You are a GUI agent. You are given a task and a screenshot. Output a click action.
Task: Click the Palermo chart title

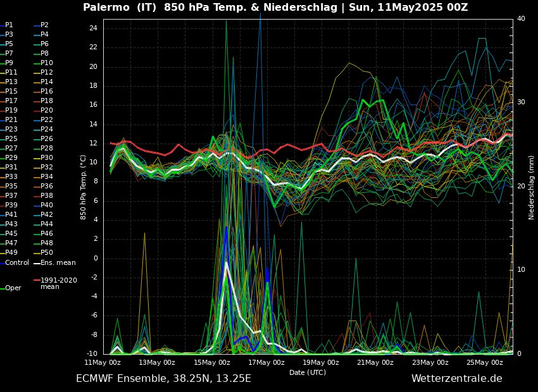point(275,7)
